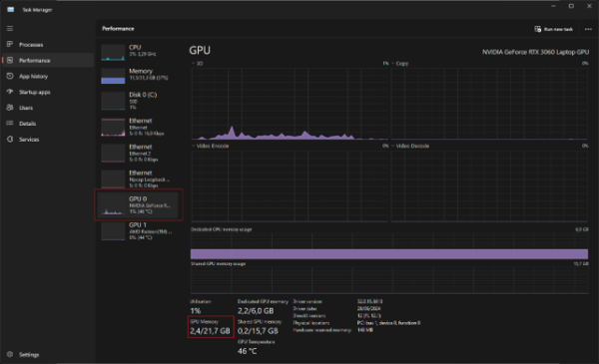The image size is (599, 364).
Task: Open the Video Encode graph dropdown
Action: pos(194,146)
